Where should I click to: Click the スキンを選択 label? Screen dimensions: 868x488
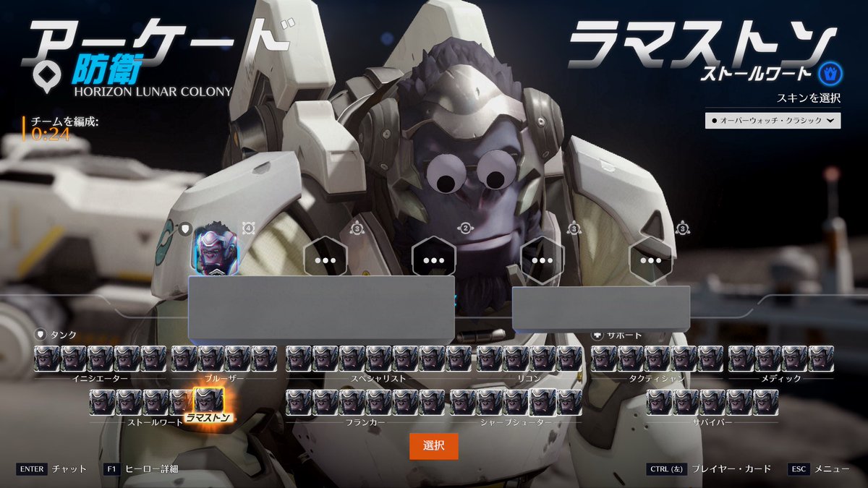(x=809, y=98)
